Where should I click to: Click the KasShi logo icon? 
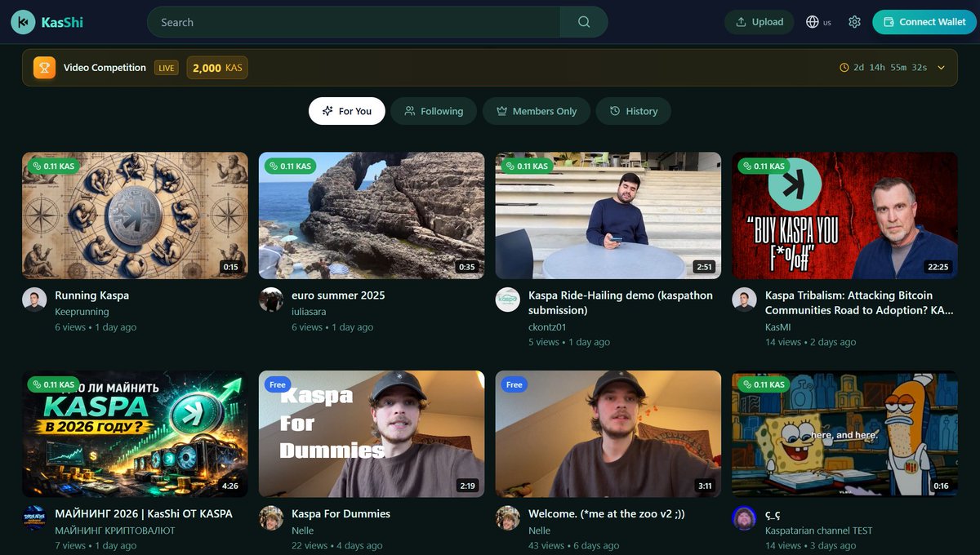pos(23,22)
